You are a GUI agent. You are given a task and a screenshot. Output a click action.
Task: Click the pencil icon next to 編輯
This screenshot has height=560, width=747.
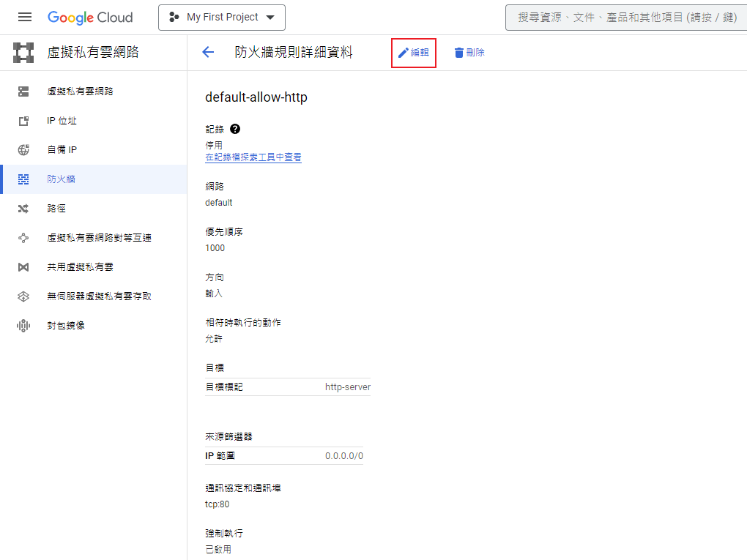tap(403, 52)
